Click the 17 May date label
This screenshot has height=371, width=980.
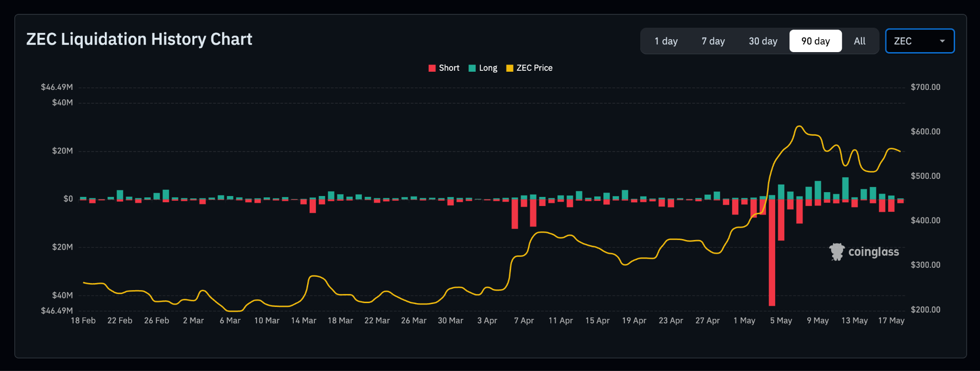[x=891, y=320]
